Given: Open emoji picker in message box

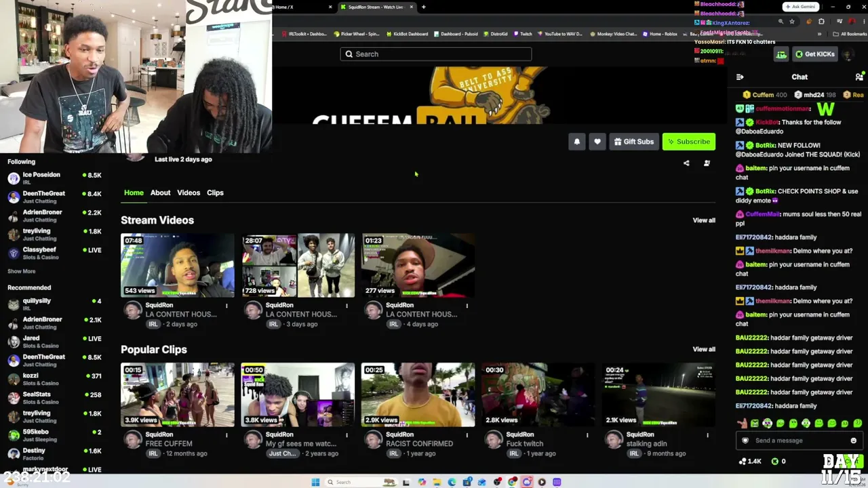Looking at the screenshot, I should pyautogui.click(x=853, y=441).
